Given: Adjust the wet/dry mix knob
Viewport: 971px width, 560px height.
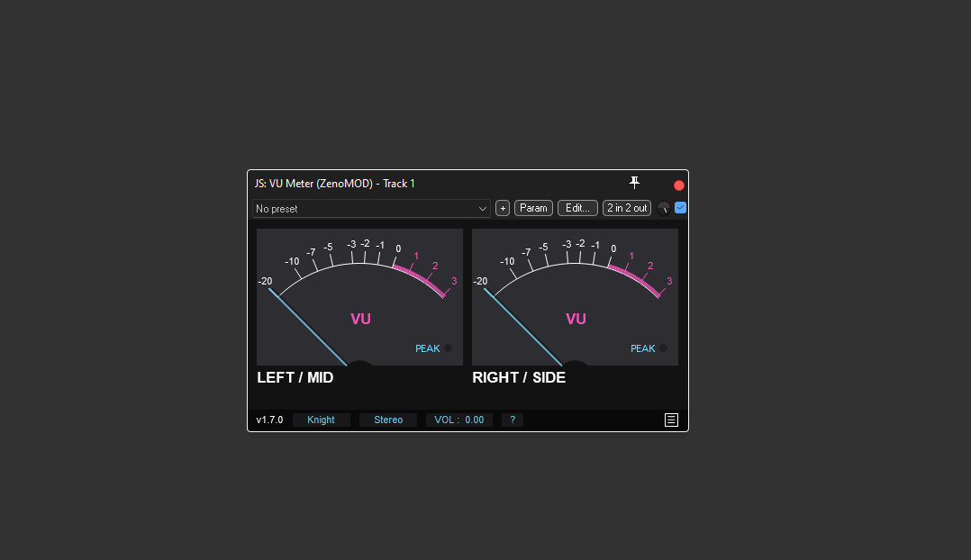Looking at the screenshot, I should tap(663, 209).
